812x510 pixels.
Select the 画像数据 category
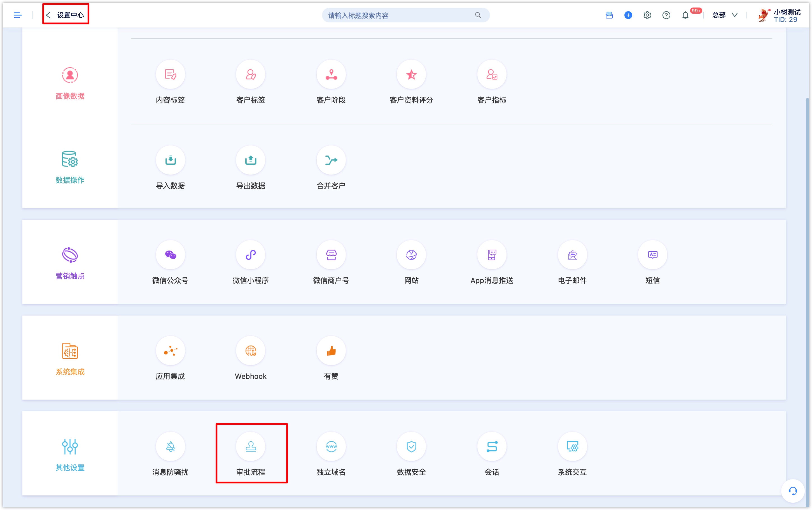tap(70, 83)
